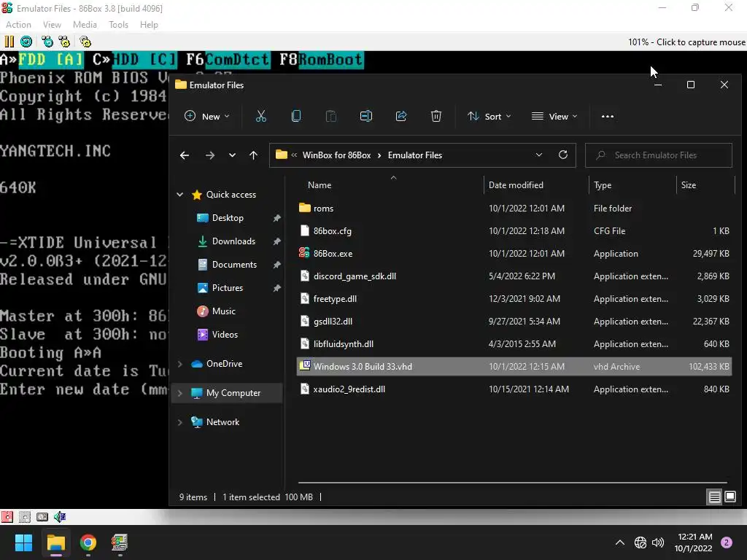
Task: Open the View options dropdown
Action: (554, 116)
